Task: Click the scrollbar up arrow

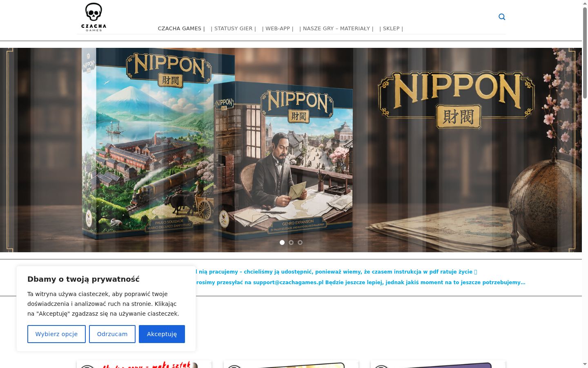Action: tap(585, 3)
